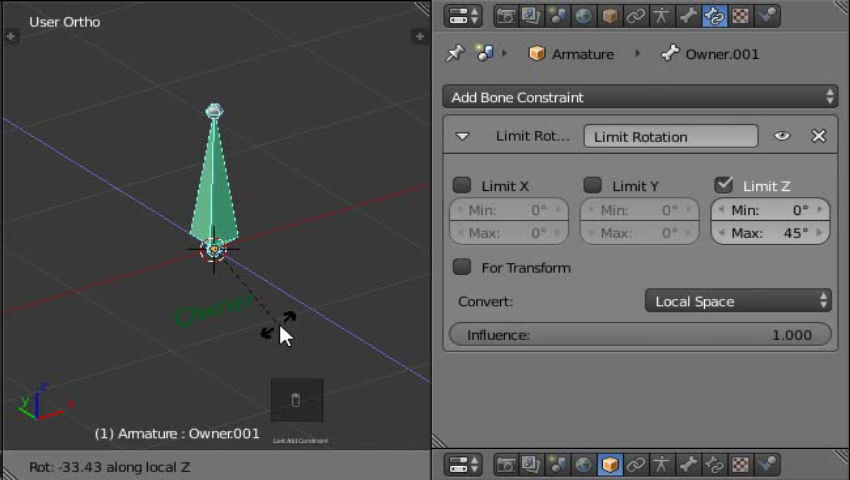The width and height of the screenshot is (850, 480).
Task: Open Scene tab in bottom properties header
Action: tap(557, 465)
